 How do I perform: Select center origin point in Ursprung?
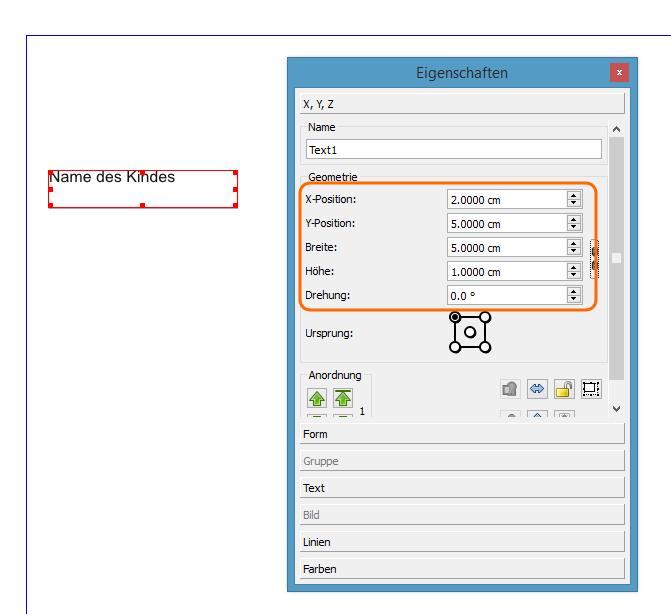click(470, 332)
